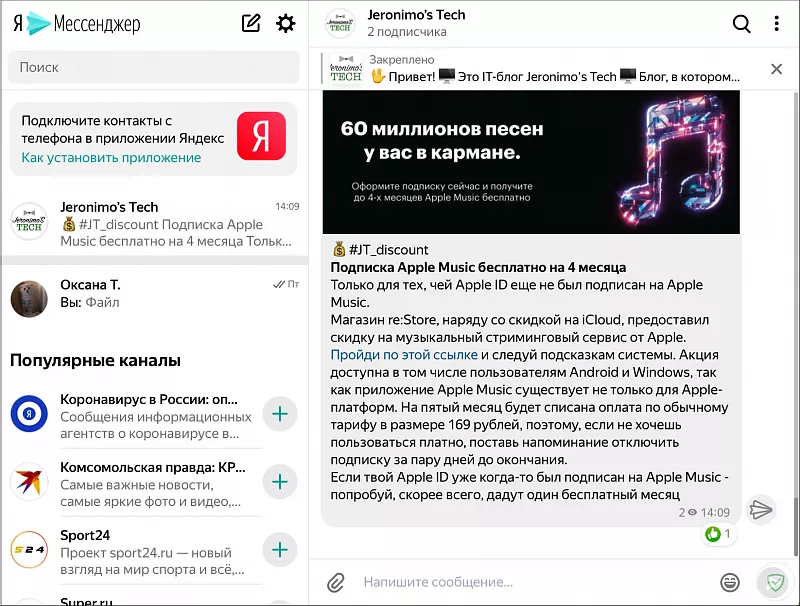Close the pinned message bar
This screenshot has height=606, width=800.
[776, 69]
